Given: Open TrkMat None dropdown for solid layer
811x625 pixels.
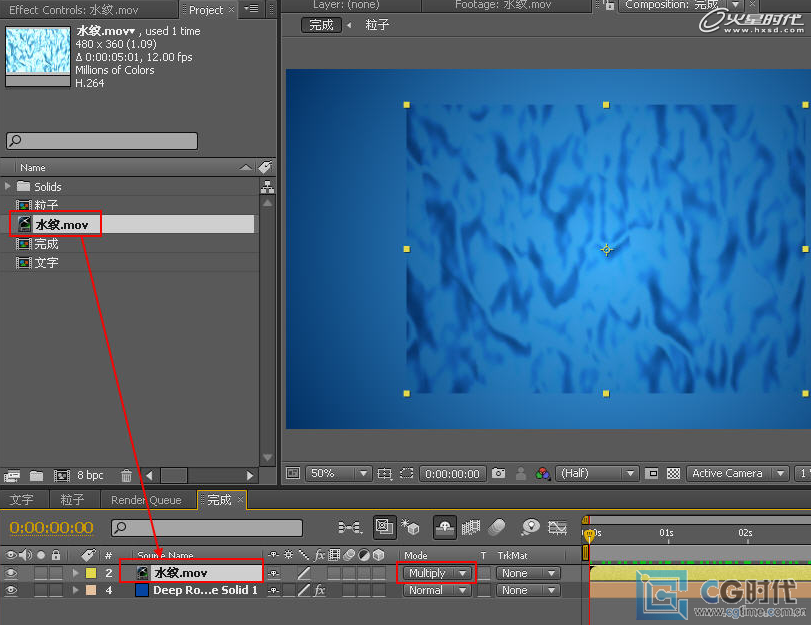Looking at the screenshot, I should click(x=528, y=590).
